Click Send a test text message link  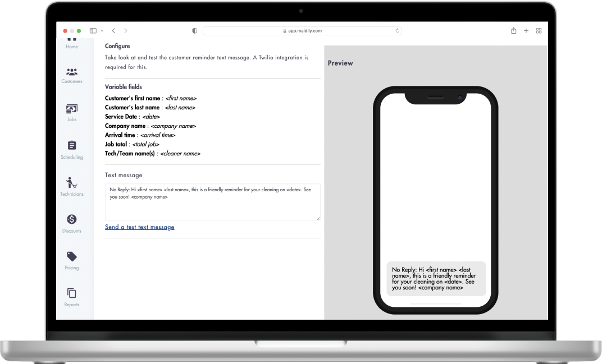(x=139, y=227)
